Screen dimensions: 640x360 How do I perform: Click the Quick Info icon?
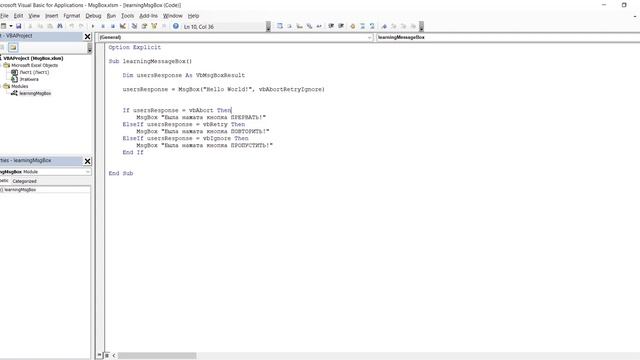tap(300, 26)
